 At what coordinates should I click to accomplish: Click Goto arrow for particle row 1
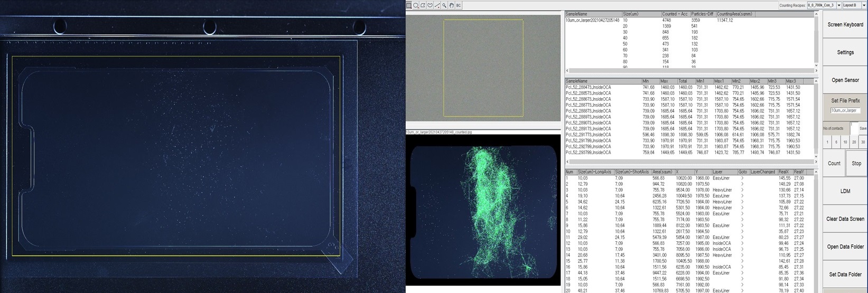pyautogui.click(x=742, y=178)
